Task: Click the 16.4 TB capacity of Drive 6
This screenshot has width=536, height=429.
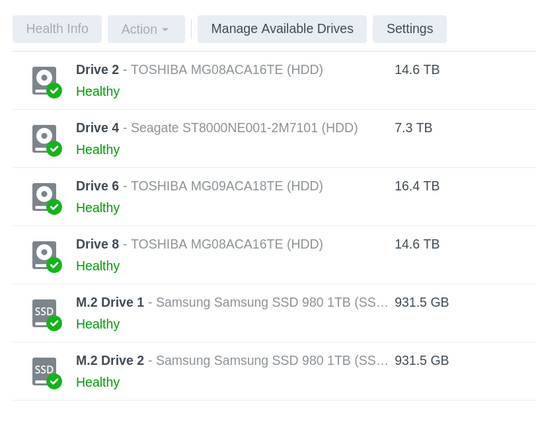Action: coord(417,186)
